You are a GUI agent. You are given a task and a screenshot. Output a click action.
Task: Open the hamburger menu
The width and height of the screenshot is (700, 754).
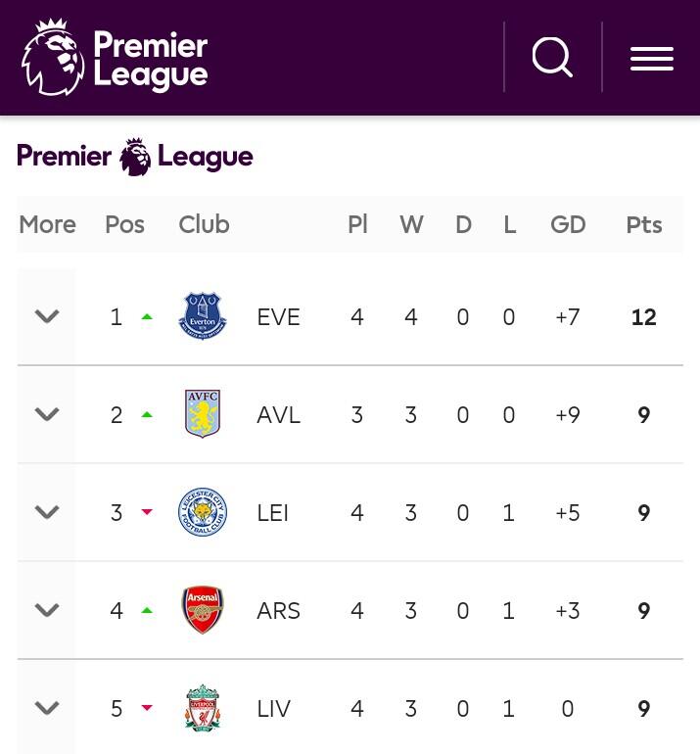pyautogui.click(x=652, y=59)
